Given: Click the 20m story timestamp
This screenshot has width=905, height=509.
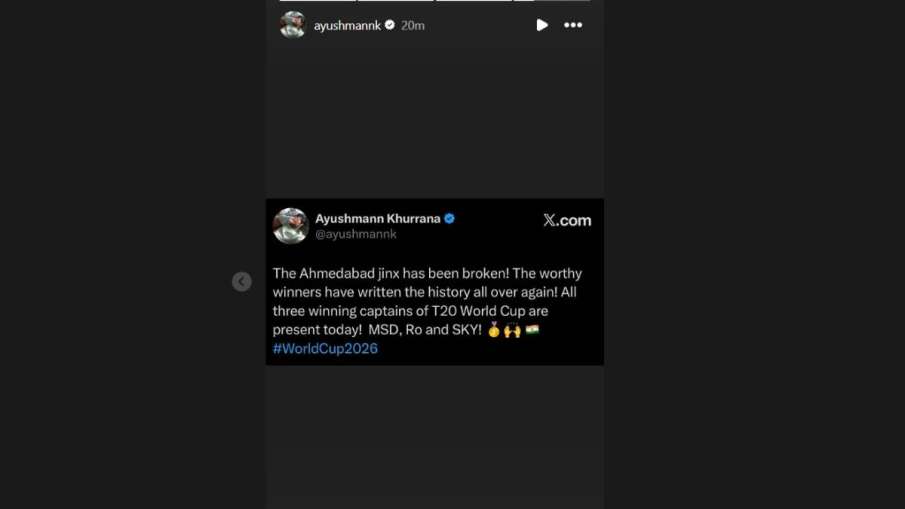Looking at the screenshot, I should pos(413,26).
